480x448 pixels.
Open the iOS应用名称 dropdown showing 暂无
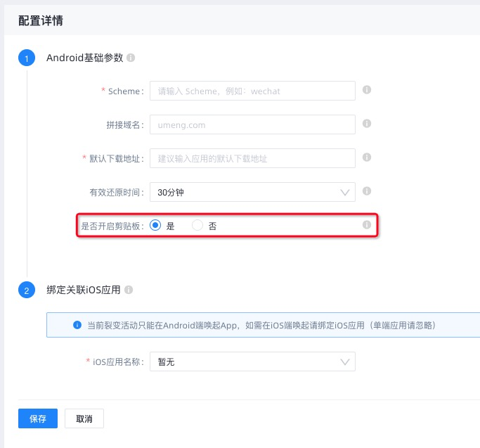pyautogui.click(x=252, y=361)
